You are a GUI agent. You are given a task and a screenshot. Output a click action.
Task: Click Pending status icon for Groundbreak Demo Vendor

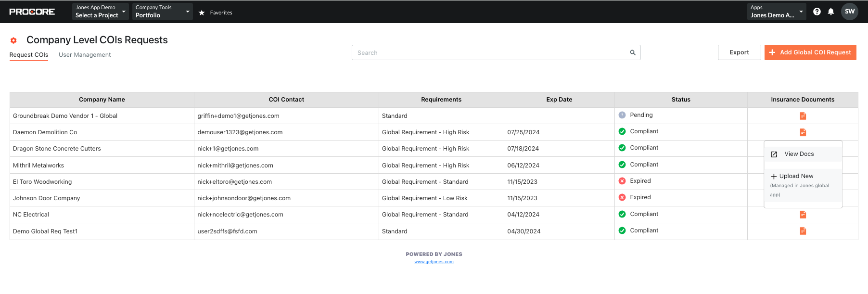[622, 115]
